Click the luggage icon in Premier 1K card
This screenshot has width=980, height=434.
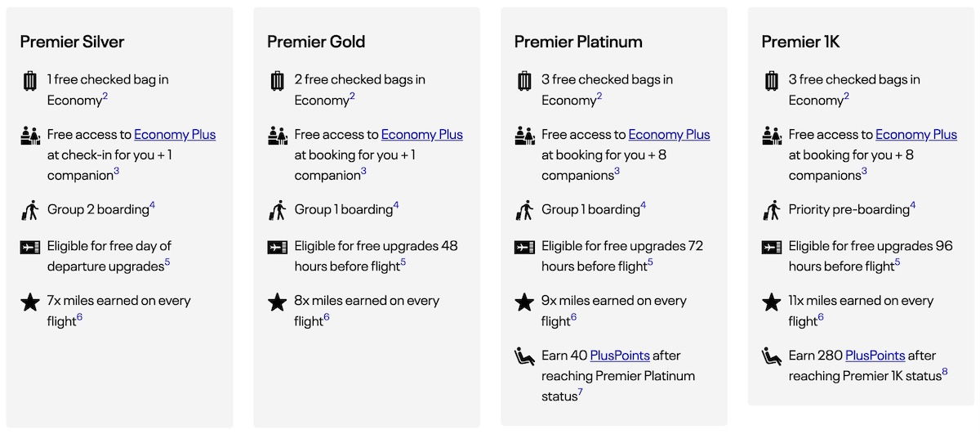tap(772, 81)
